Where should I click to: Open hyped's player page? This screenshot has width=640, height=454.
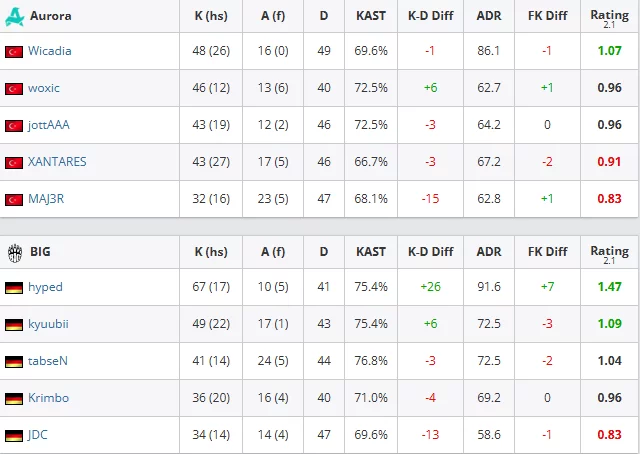tap(45, 287)
